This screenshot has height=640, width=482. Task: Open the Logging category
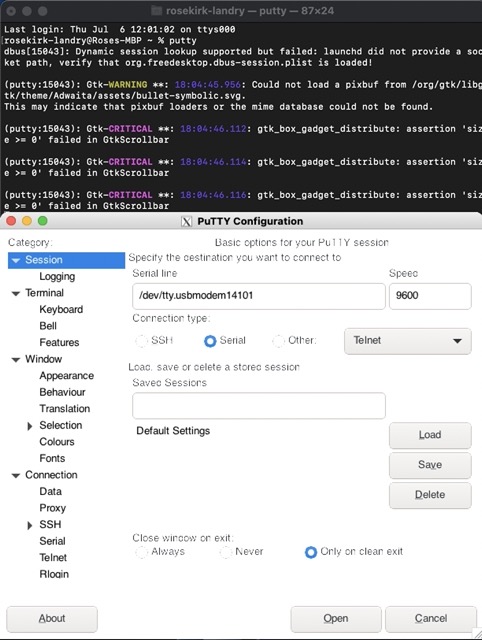(57, 277)
